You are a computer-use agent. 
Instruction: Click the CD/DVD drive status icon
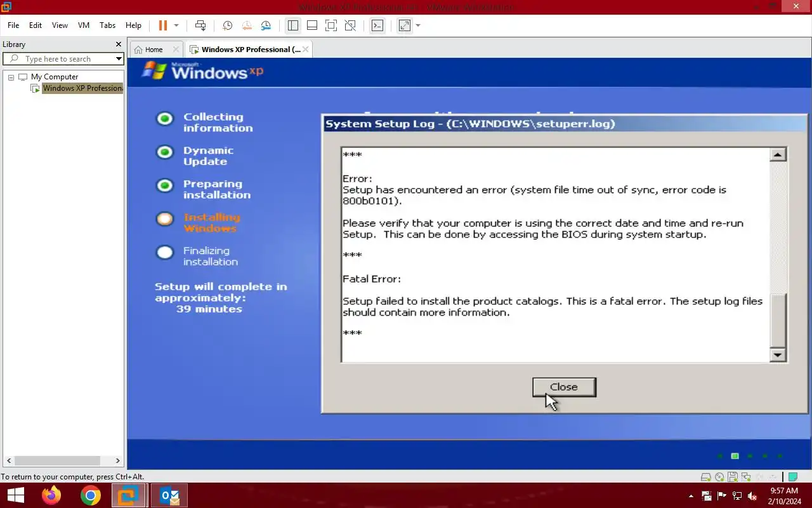click(x=719, y=477)
